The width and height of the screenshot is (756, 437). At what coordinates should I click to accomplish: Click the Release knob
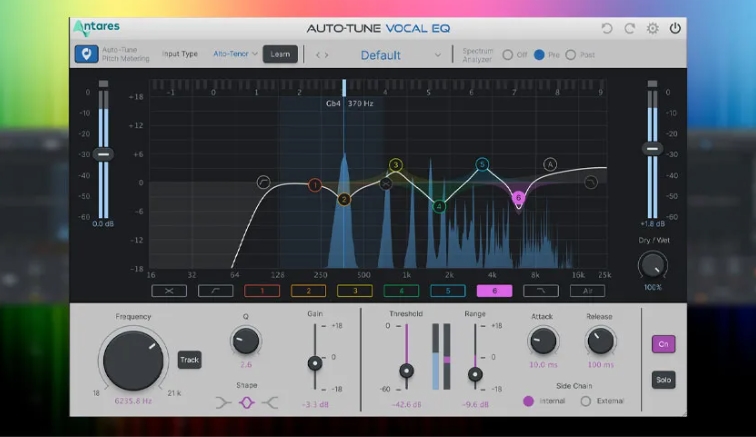600,341
